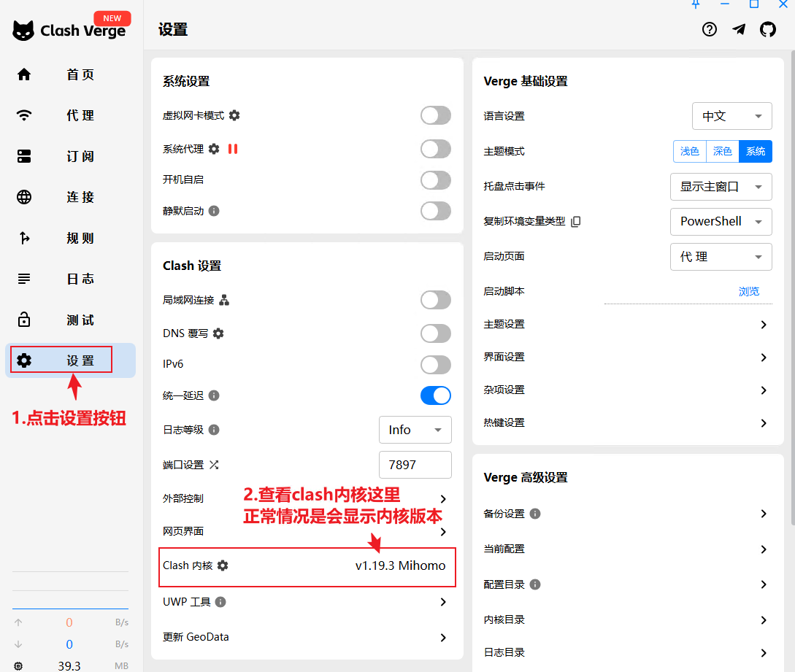Open the gear icon beside 系统代理
Viewport: 795px width, 672px height.
click(214, 149)
